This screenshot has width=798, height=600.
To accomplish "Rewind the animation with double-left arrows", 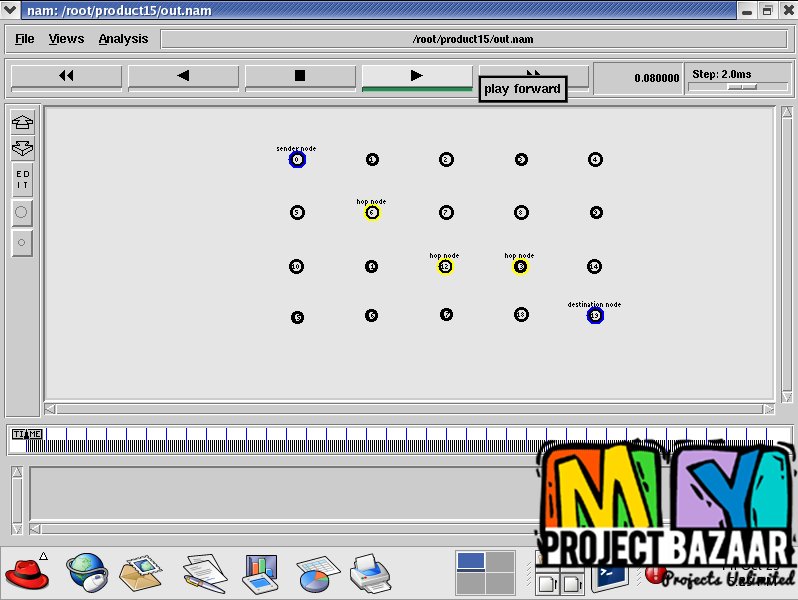I will [x=66, y=76].
